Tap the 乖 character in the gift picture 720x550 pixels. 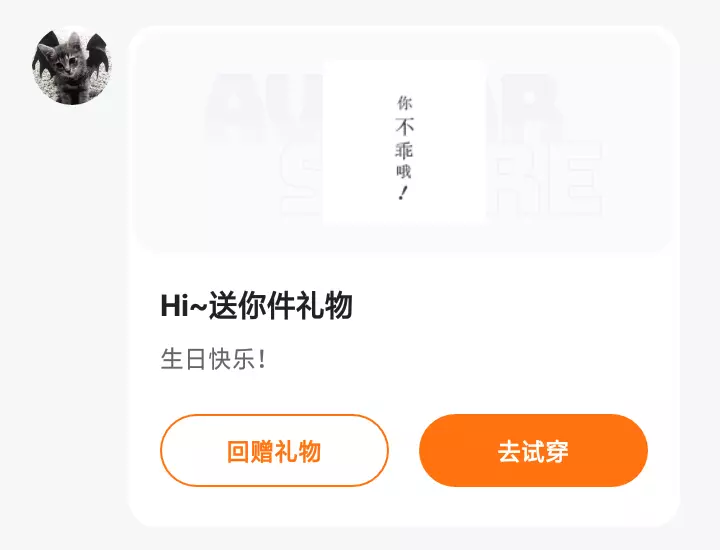(x=405, y=150)
